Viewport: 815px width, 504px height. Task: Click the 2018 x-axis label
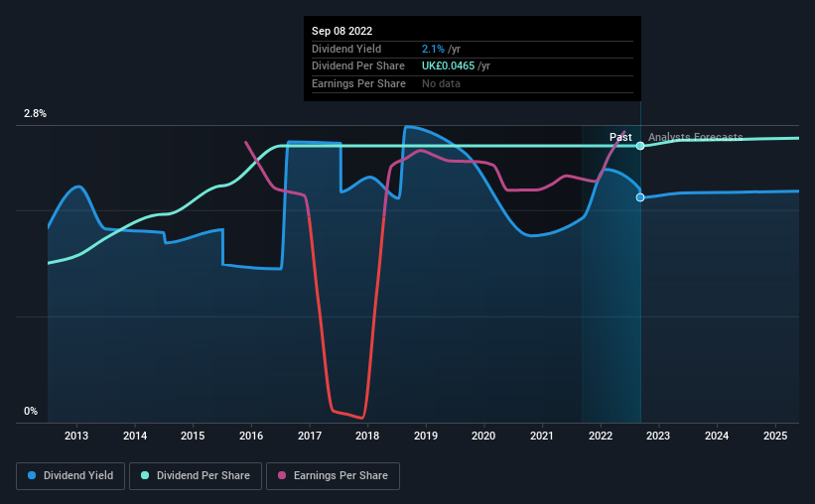367,436
